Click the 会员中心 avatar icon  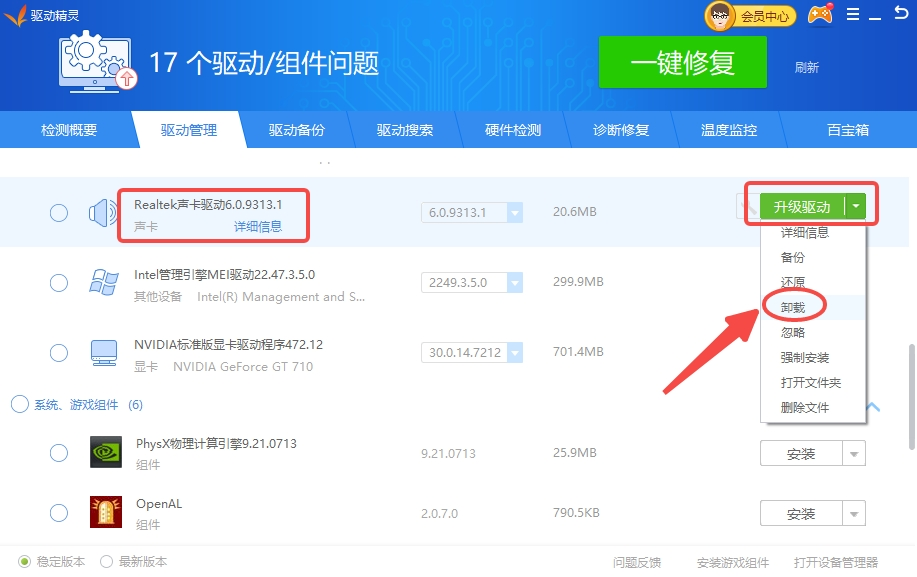pos(719,16)
